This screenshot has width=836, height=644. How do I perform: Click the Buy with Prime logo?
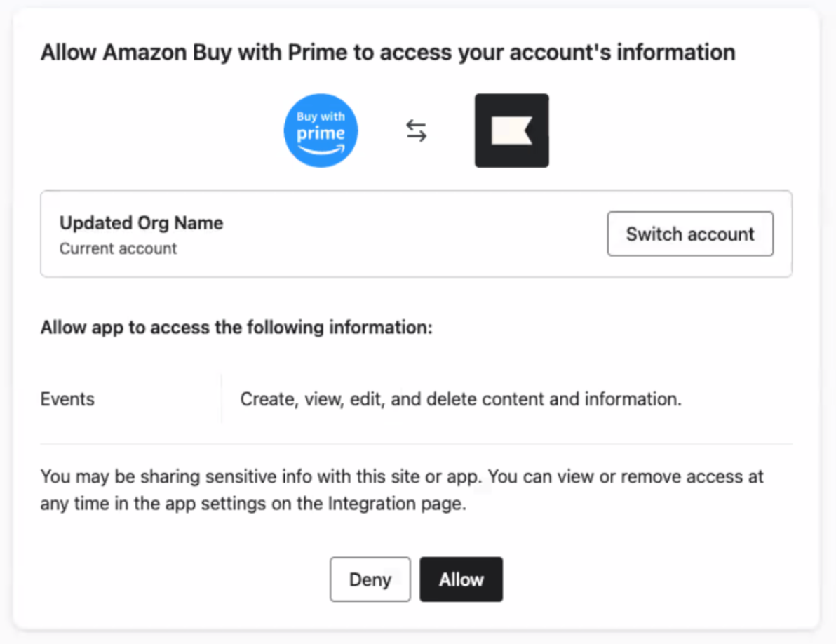point(321,130)
